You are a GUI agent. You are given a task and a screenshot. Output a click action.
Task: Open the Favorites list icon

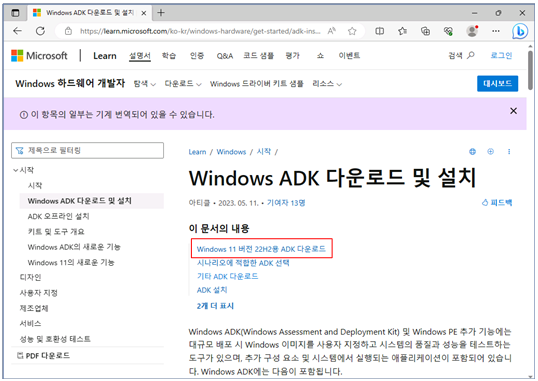point(402,31)
